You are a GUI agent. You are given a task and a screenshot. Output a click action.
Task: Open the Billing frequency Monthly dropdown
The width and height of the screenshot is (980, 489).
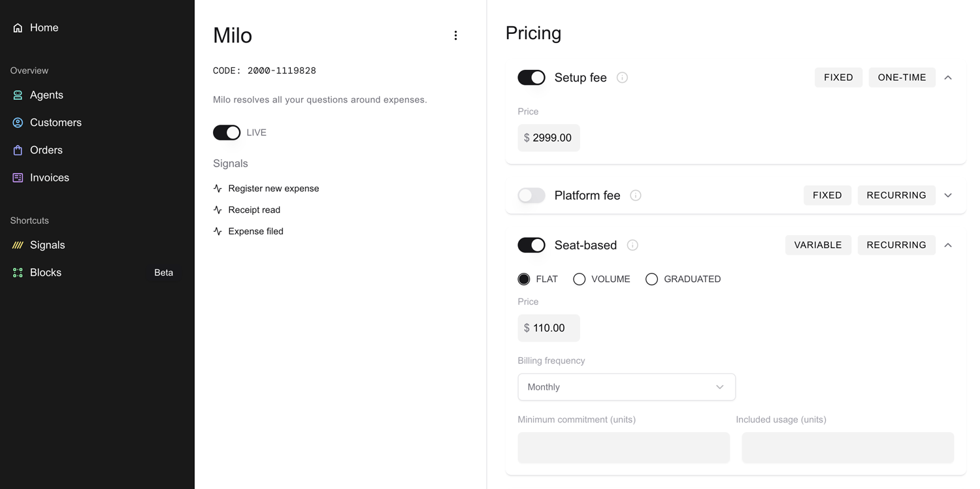(x=626, y=387)
